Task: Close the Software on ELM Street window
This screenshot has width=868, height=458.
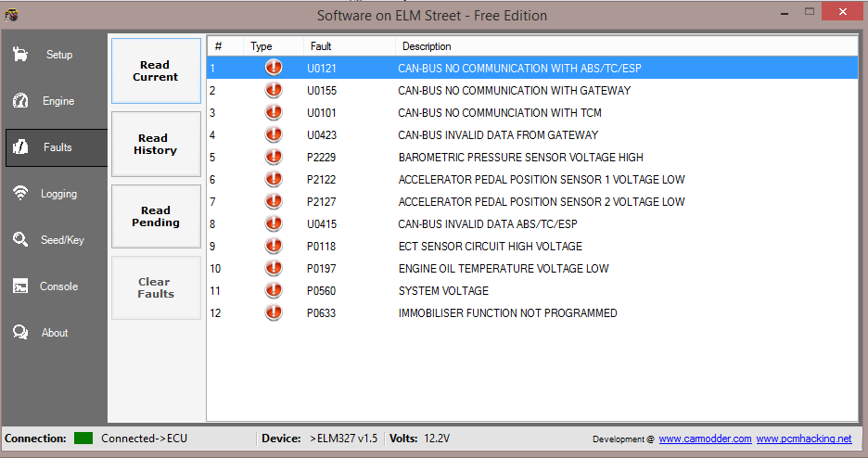Action: [843, 12]
